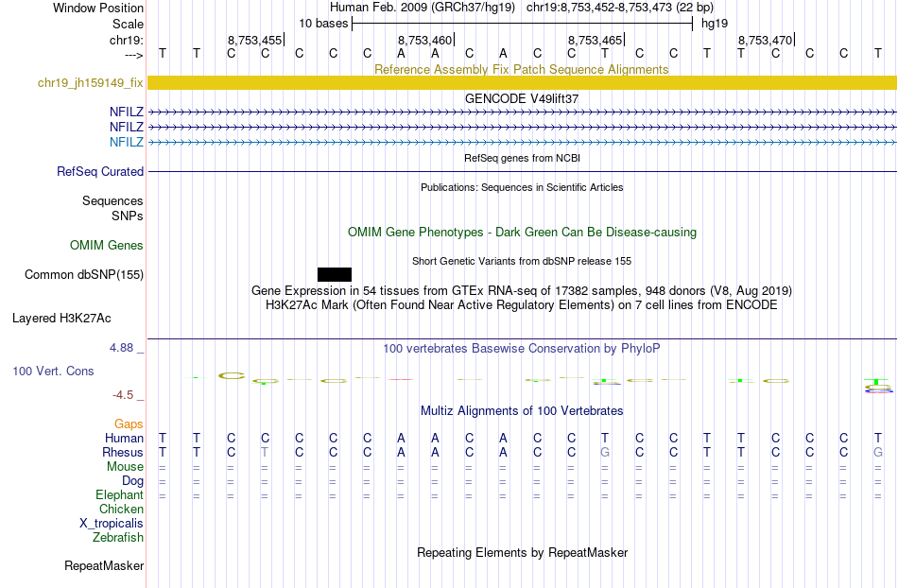Open the chr19_jh159149_fix track label
Image resolution: width=898 pixels, height=588 pixels.
pos(90,82)
